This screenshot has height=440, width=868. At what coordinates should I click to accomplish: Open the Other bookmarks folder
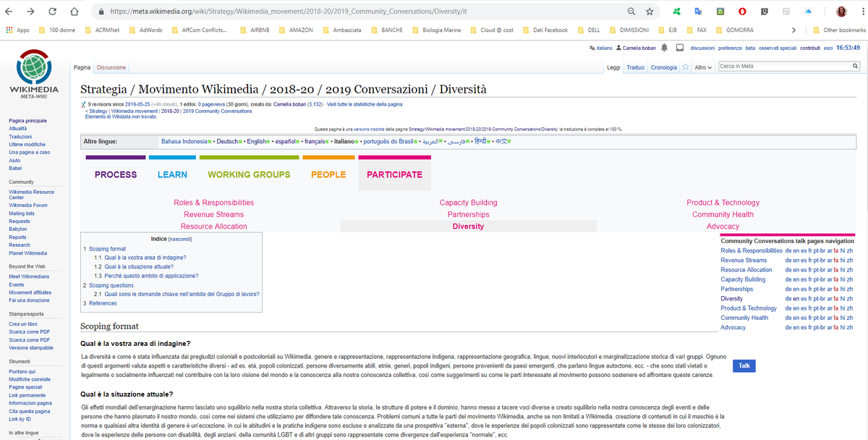839,30
